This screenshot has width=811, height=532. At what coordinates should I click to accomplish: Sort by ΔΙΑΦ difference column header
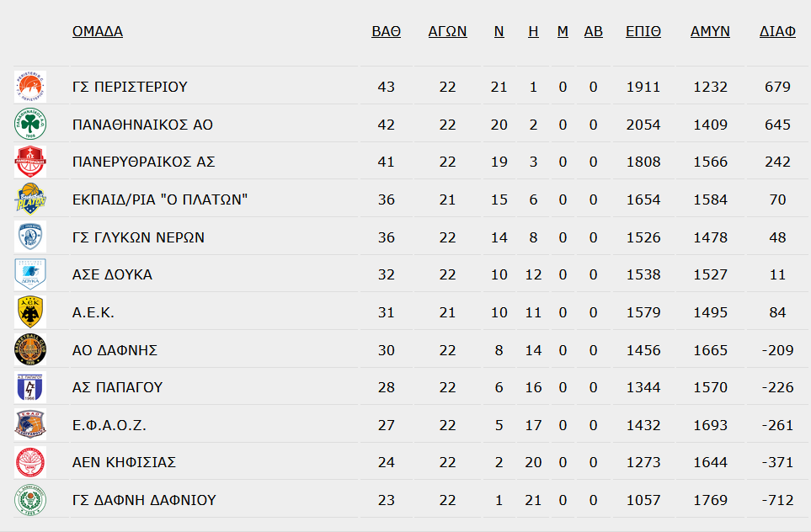point(777,31)
